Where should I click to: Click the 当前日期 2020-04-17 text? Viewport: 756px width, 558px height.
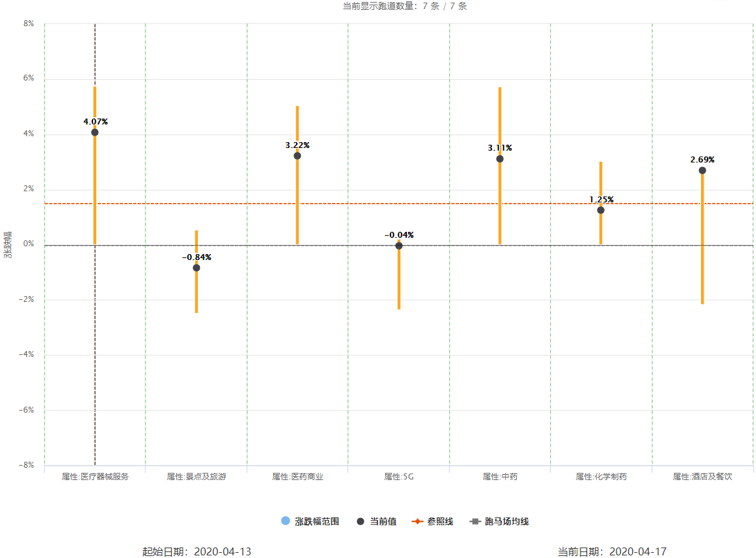tap(612, 551)
